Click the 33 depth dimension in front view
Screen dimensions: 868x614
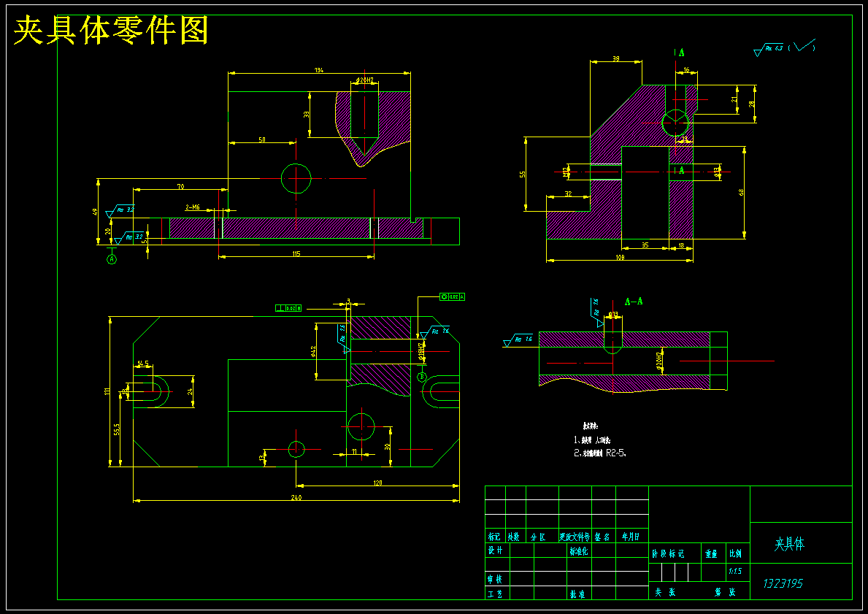pos(306,115)
